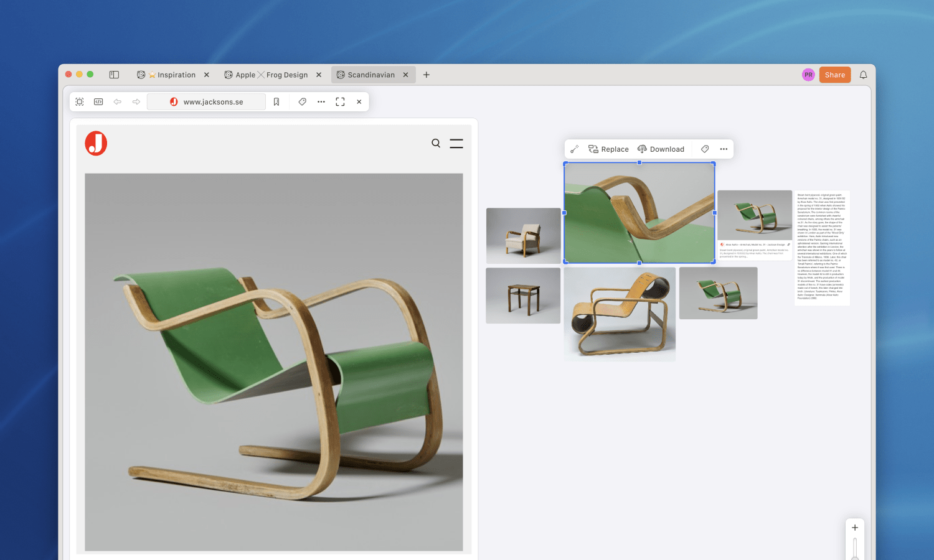The width and height of the screenshot is (934, 560).
Task: Click the large green armchair photo
Action: [x=274, y=362]
